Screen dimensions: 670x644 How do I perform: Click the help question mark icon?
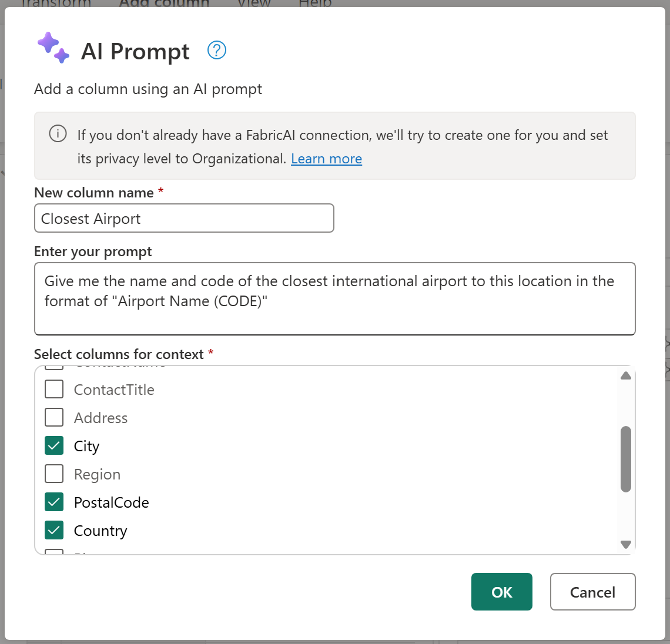pos(217,51)
